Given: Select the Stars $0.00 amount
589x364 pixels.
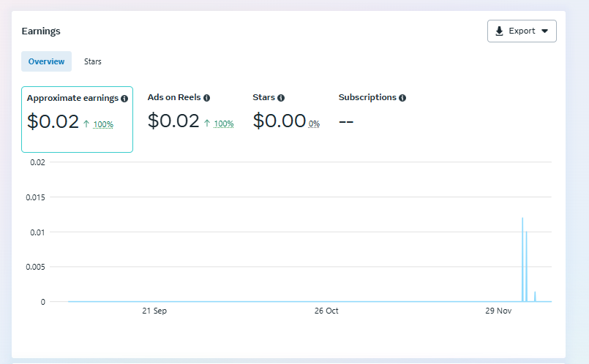Looking at the screenshot, I should (x=279, y=121).
